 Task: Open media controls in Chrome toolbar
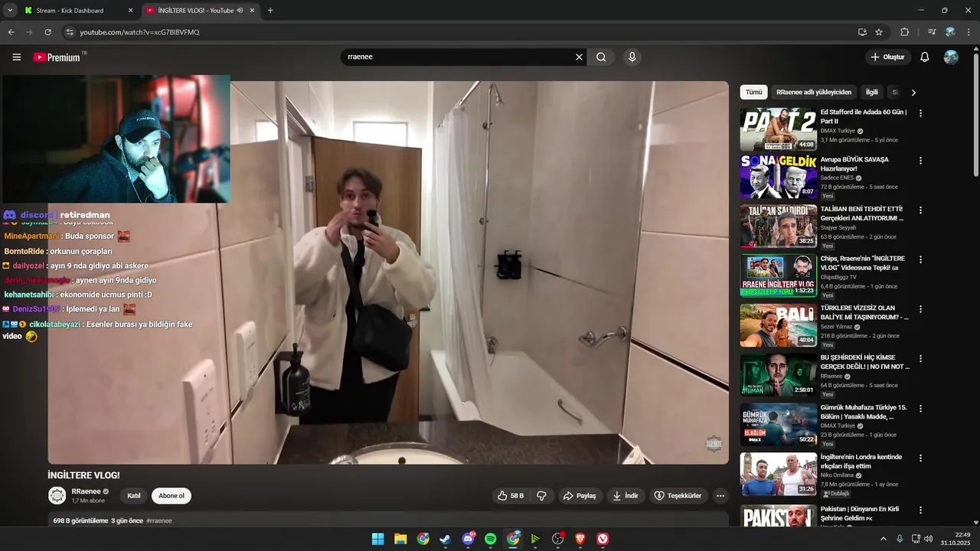(932, 32)
